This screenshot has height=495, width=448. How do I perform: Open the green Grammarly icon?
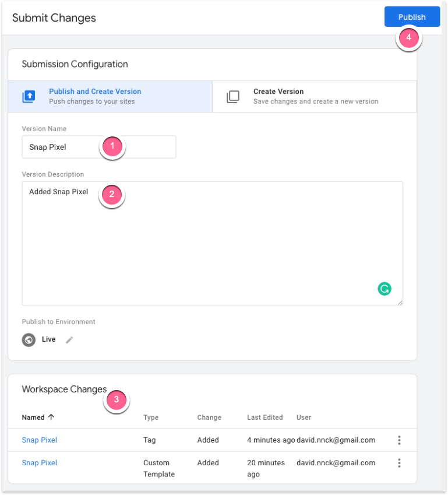[x=384, y=288]
